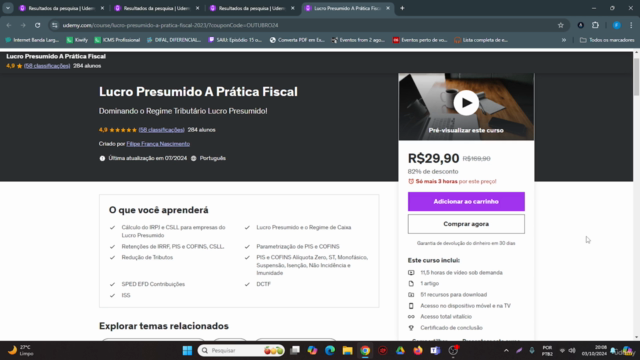Expand the hidden bookmarks chevron
The height and width of the screenshot is (360, 640).
(x=564, y=40)
